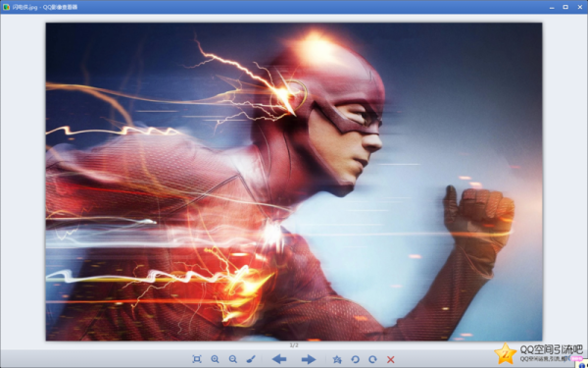Screen dimensions: 588x368
Task: Close the QQ image viewer window
Action: (580, 7)
